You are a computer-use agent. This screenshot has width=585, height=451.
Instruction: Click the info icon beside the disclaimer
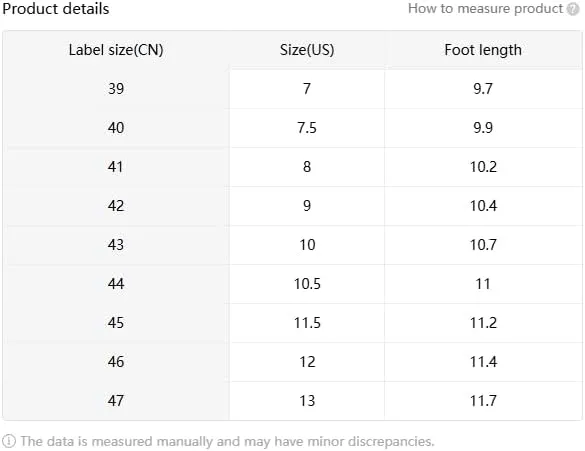pos(9,441)
